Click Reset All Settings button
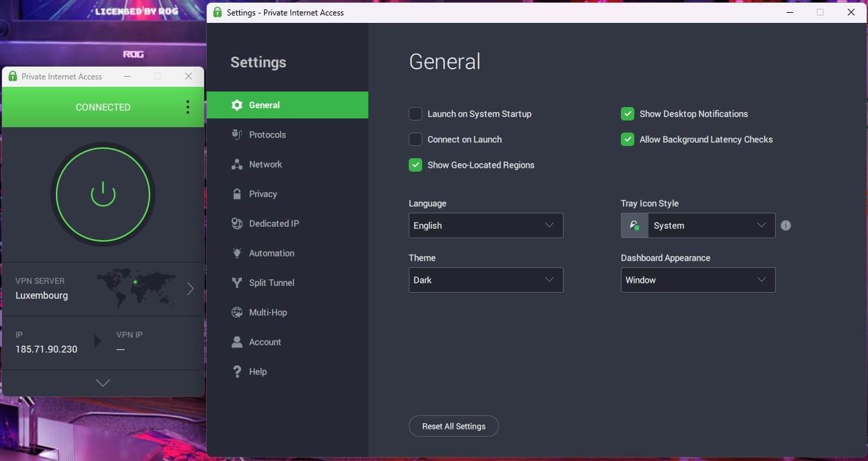This screenshot has height=461, width=868. [x=453, y=426]
